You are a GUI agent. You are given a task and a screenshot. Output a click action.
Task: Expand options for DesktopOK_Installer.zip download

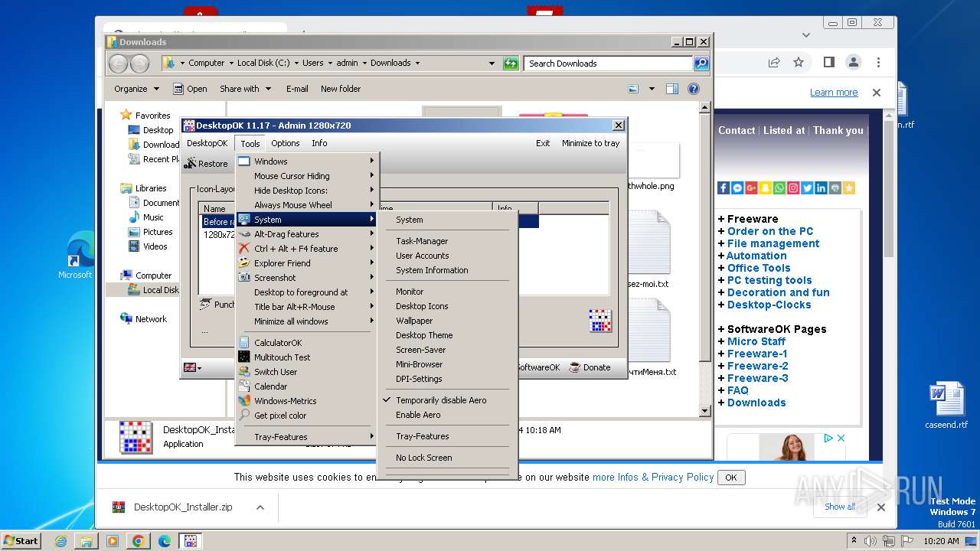coord(260,507)
